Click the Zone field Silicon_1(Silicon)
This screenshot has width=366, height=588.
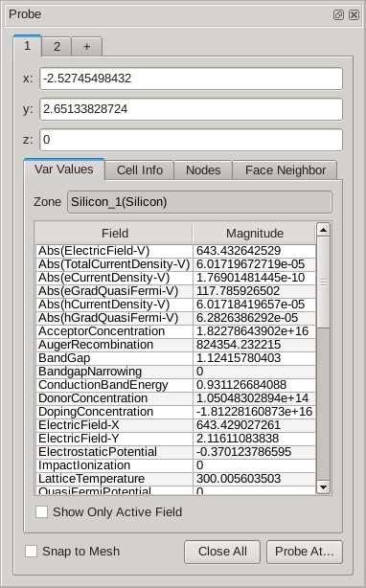199,202
